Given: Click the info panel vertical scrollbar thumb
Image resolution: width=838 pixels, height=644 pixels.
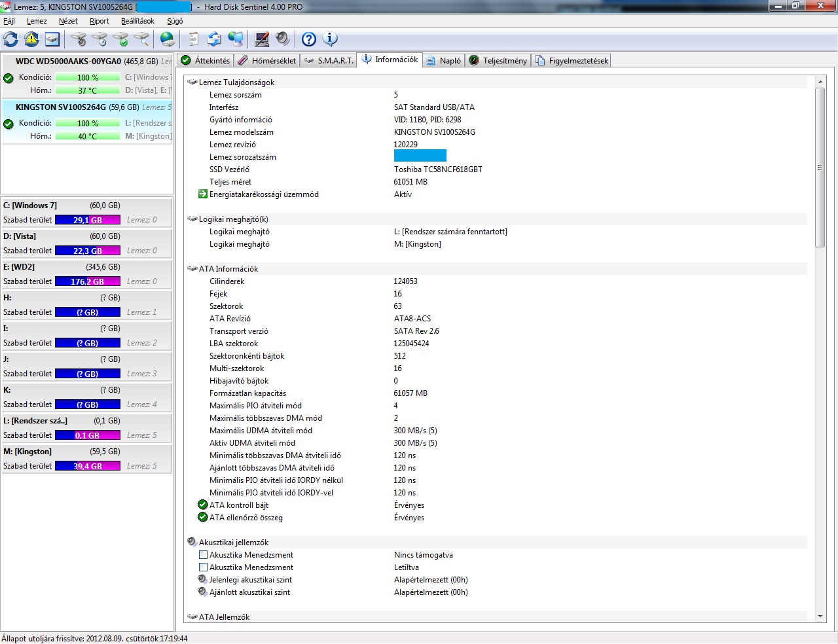Looking at the screenshot, I should [x=820, y=168].
